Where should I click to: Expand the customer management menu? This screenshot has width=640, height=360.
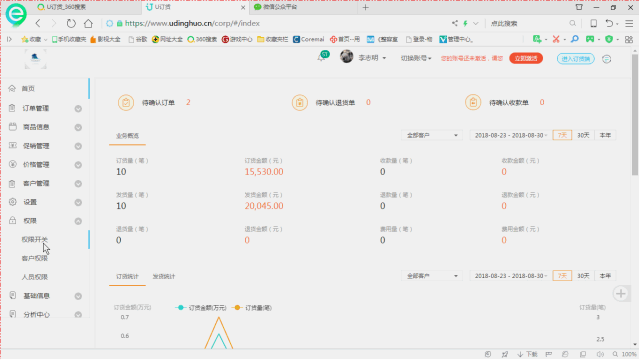[78, 184]
